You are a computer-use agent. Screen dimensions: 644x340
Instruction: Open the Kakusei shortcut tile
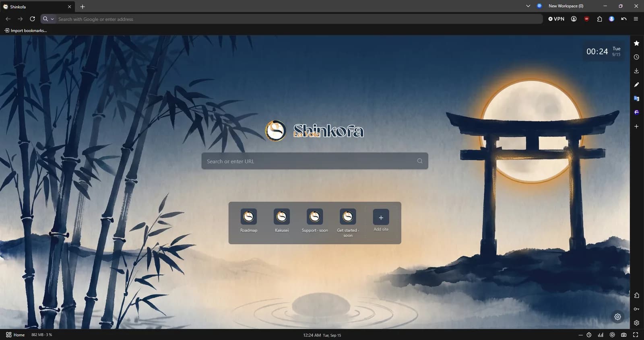click(282, 221)
